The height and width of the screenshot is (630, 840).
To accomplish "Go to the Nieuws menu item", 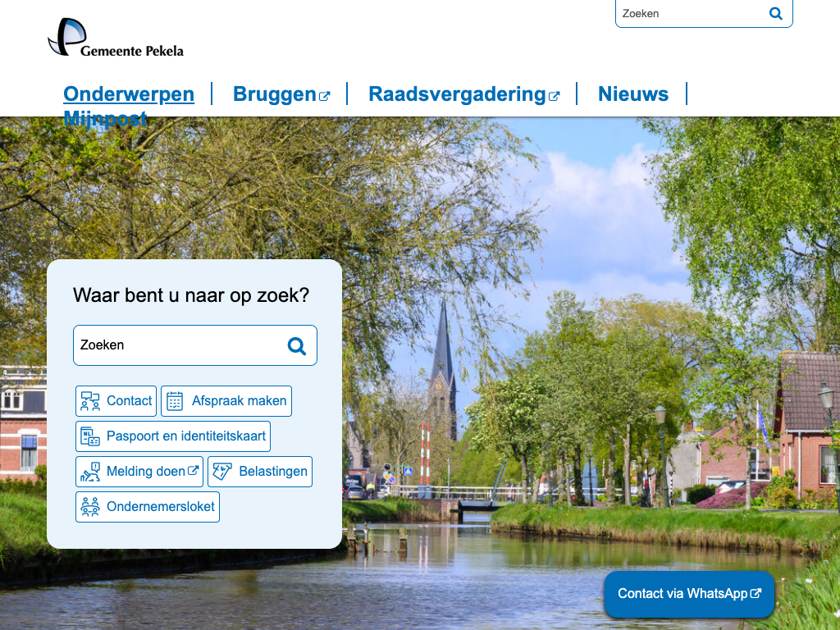I will [632, 94].
